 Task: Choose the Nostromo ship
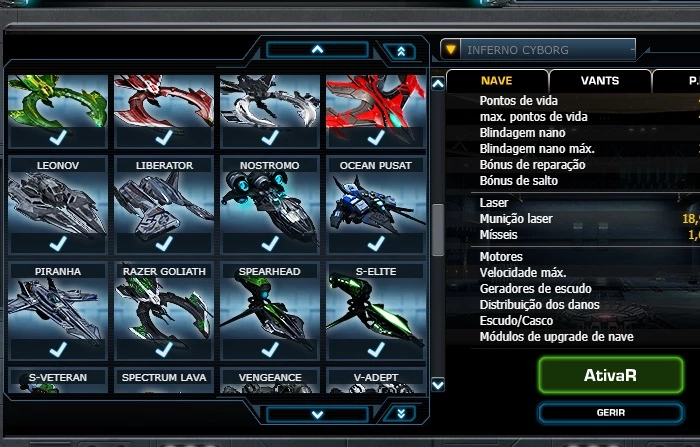coord(270,205)
